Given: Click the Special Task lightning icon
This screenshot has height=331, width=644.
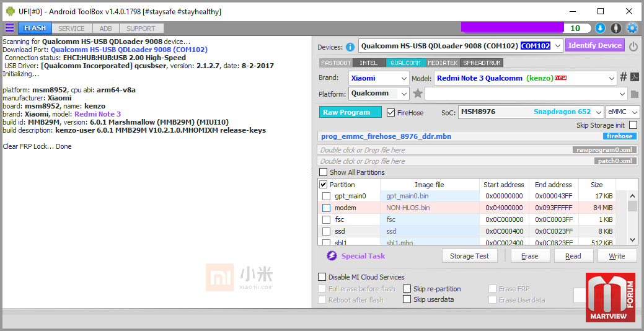Looking at the screenshot, I should 332,256.
